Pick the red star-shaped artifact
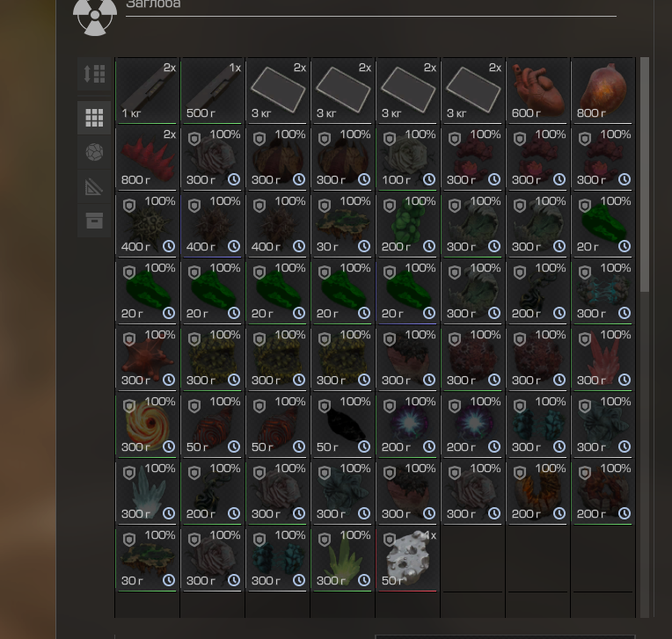Viewport: 672px width, 639px height. pyautogui.click(x=147, y=359)
